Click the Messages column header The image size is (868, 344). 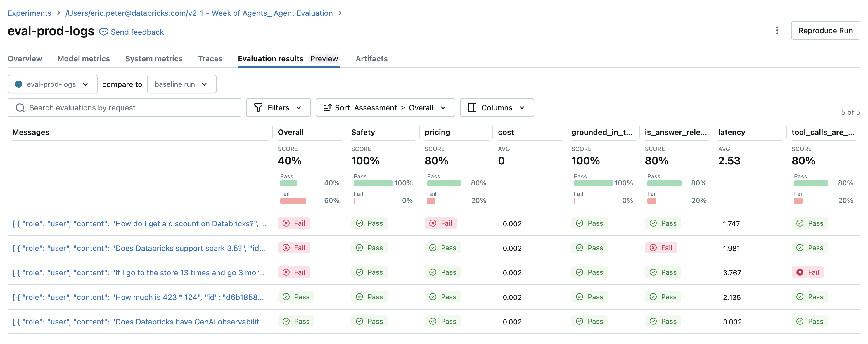pyautogui.click(x=31, y=132)
